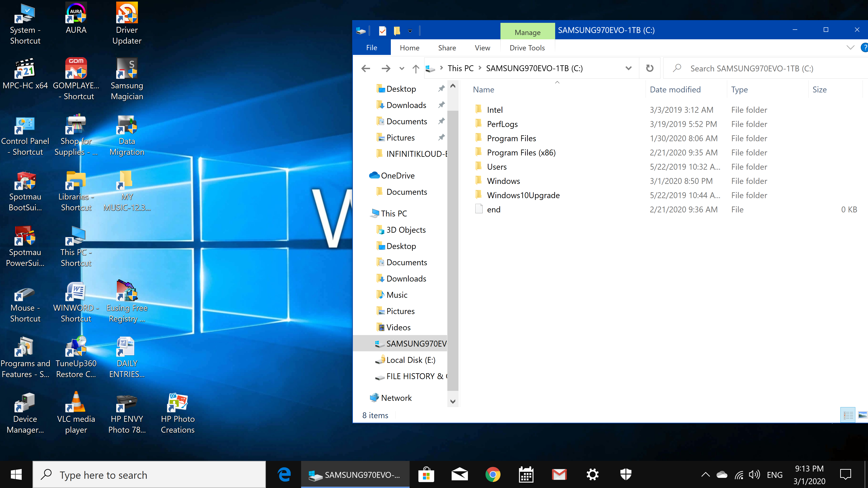Open Customize Quick Access Toolbar dropdown
868x488 pixels.
click(410, 31)
